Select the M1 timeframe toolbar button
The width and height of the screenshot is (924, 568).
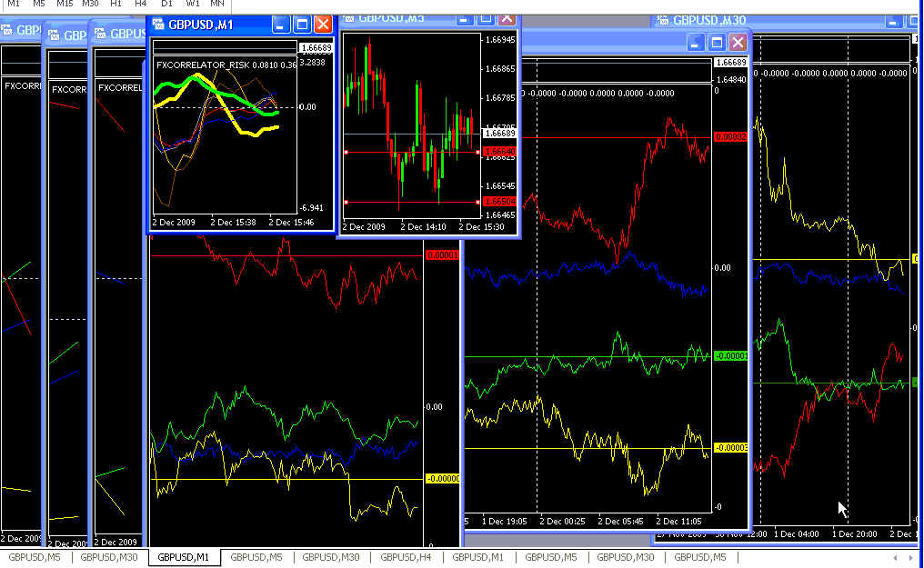[x=14, y=4]
